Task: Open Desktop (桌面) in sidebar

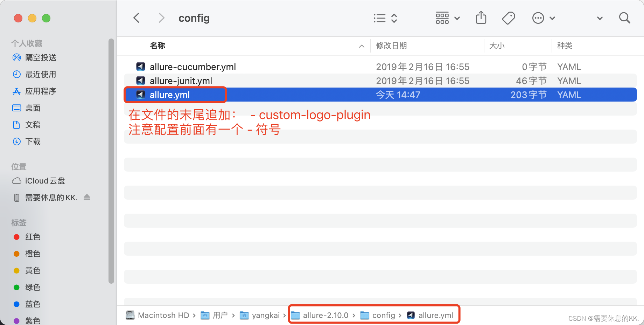Action: coord(27,108)
